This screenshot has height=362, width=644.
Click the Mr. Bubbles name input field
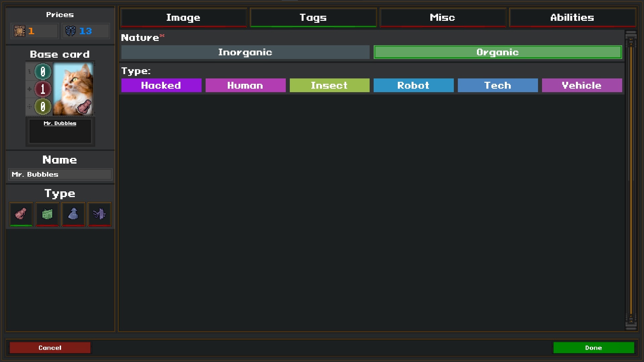coord(60,174)
